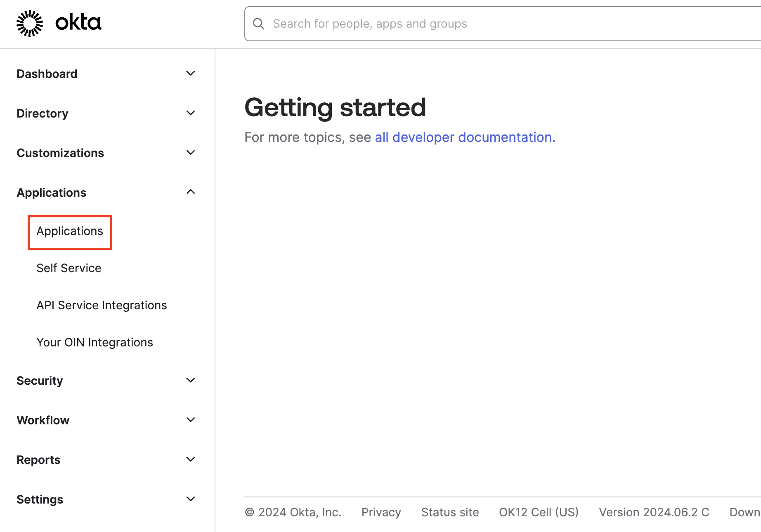The image size is (761, 532).
Task: Expand the Reports chevron
Action: coord(191,459)
